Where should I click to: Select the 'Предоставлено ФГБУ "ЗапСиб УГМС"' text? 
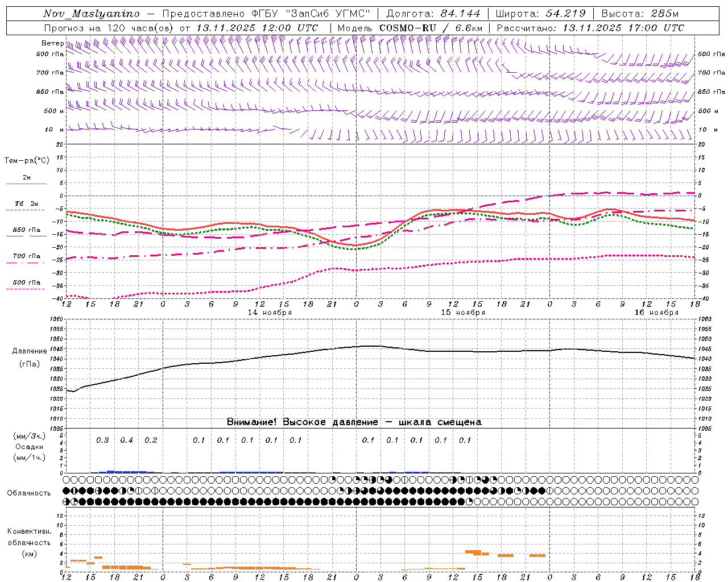pos(267,14)
